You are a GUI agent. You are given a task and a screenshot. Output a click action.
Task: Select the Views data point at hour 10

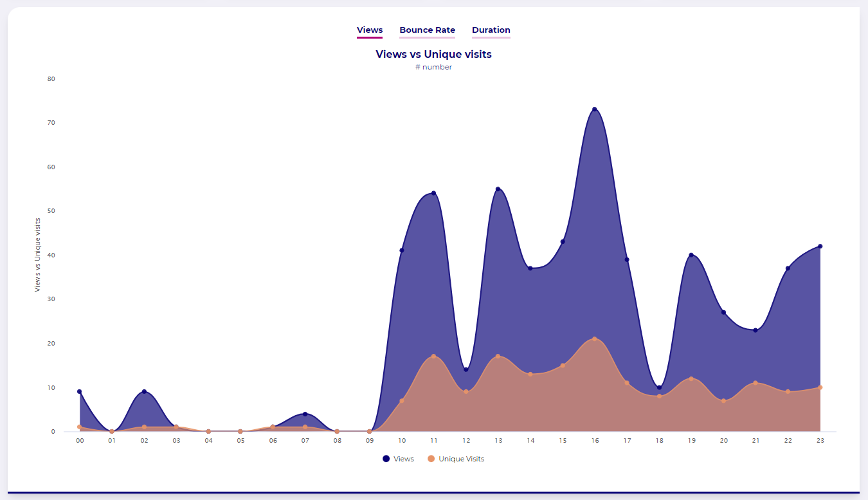click(x=402, y=250)
